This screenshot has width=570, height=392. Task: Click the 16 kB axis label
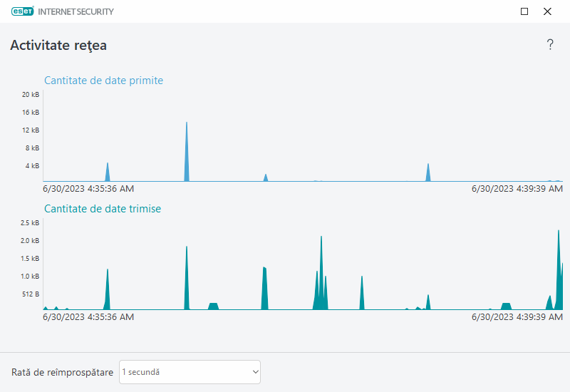tap(31, 113)
